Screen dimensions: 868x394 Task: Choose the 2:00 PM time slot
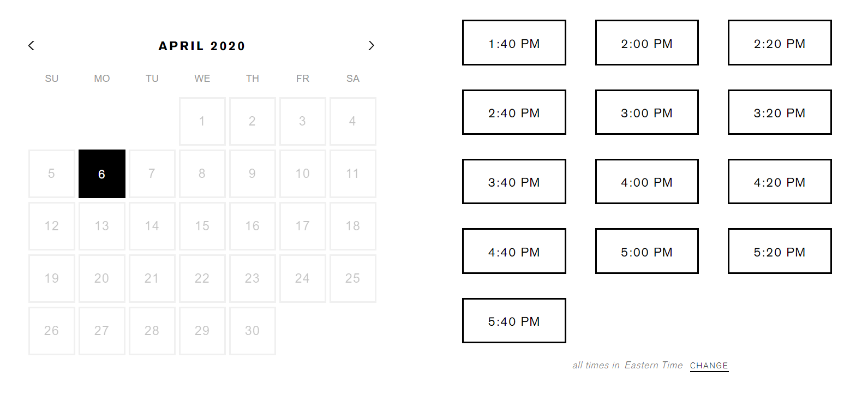click(x=646, y=43)
